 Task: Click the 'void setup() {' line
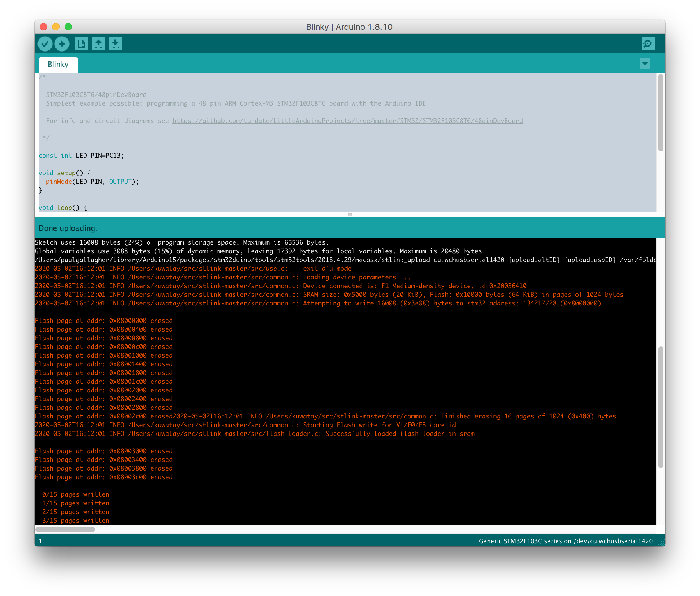coord(65,173)
